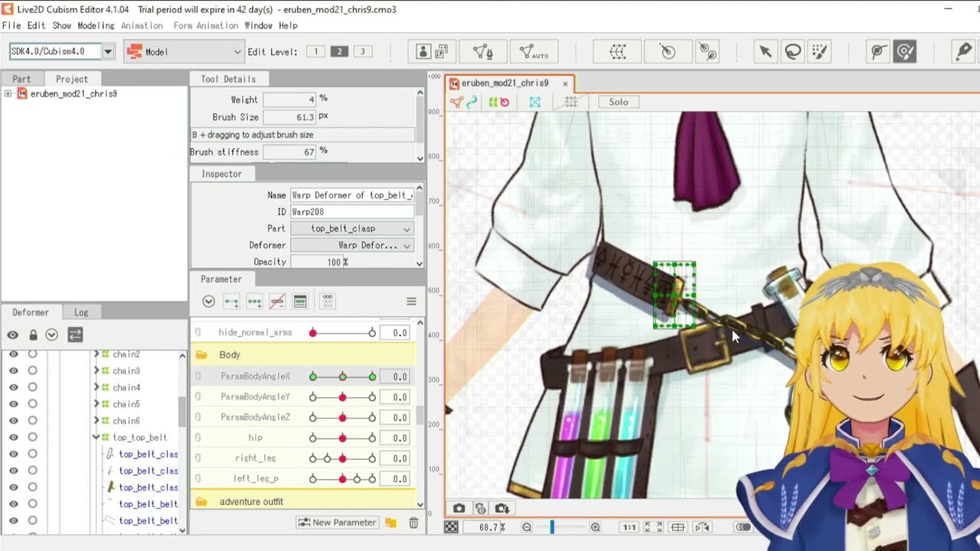Click the ID field showing Warp208

pos(352,212)
